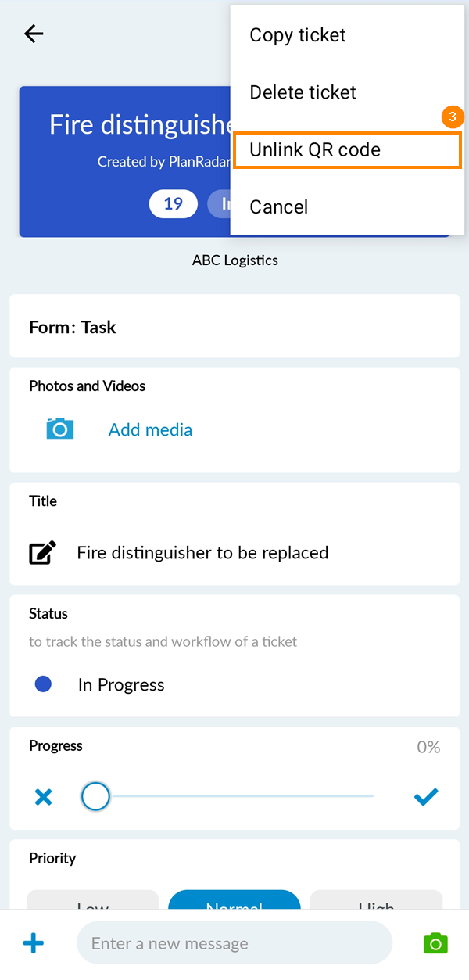Tap the back arrow icon
This screenshot has height=980, width=469.
click(34, 34)
